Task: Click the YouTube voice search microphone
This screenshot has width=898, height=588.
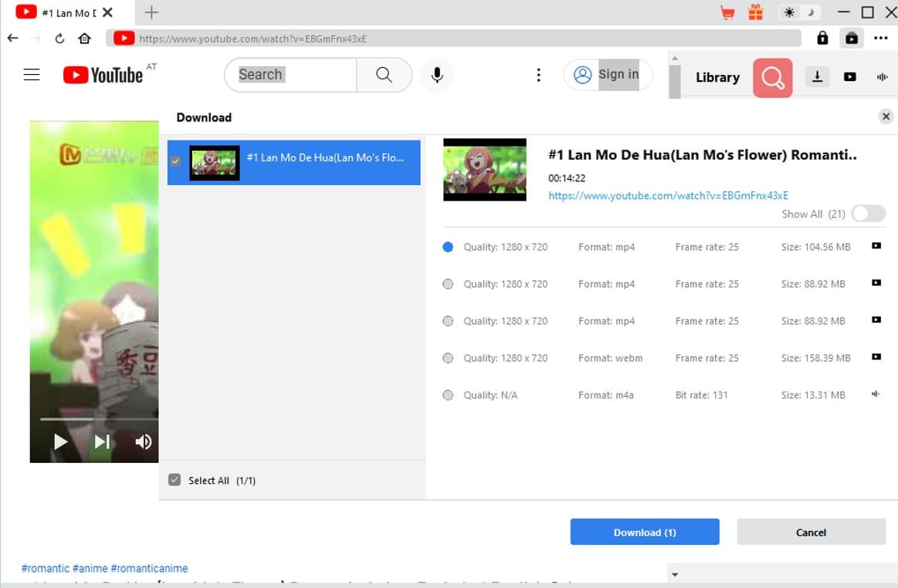Action: click(437, 75)
